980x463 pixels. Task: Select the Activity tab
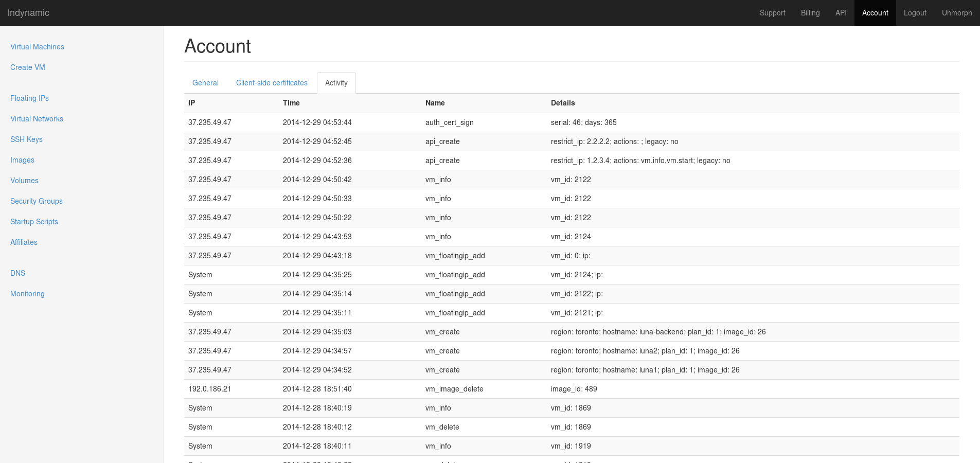tap(336, 83)
